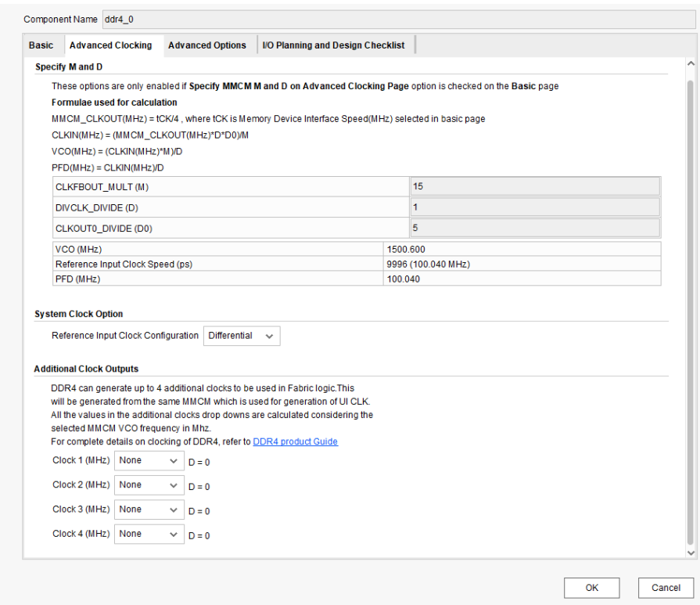Open the Clock 3 (MHz) dropdown
The image size is (700, 605).
coord(149,510)
